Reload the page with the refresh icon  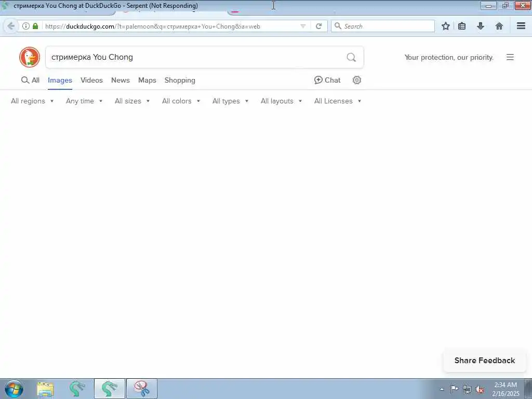coord(318,26)
